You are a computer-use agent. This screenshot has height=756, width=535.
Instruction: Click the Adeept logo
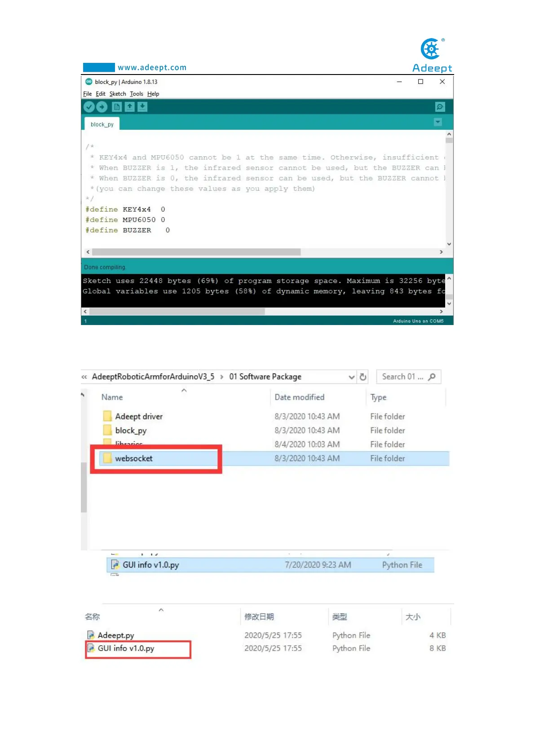point(432,55)
